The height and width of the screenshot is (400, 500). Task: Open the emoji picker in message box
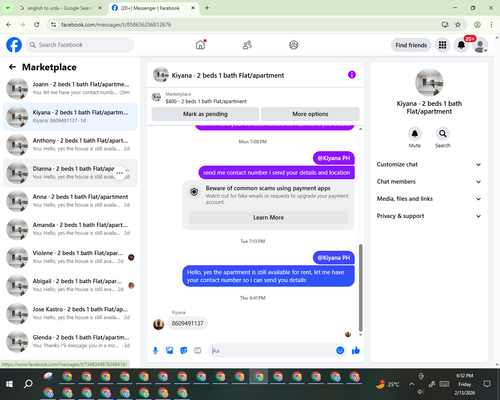[340, 350]
